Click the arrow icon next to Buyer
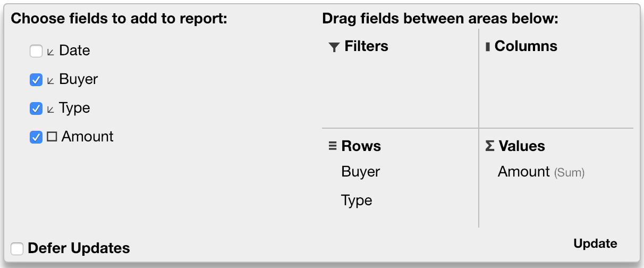Viewport: 644px width, 268px height. [x=51, y=80]
